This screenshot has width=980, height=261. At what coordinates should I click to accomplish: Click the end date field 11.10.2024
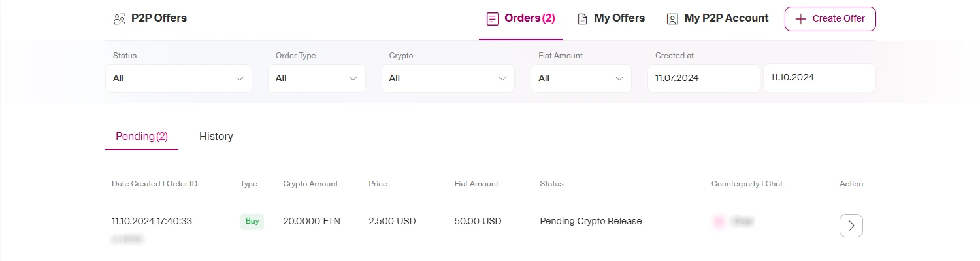click(819, 78)
